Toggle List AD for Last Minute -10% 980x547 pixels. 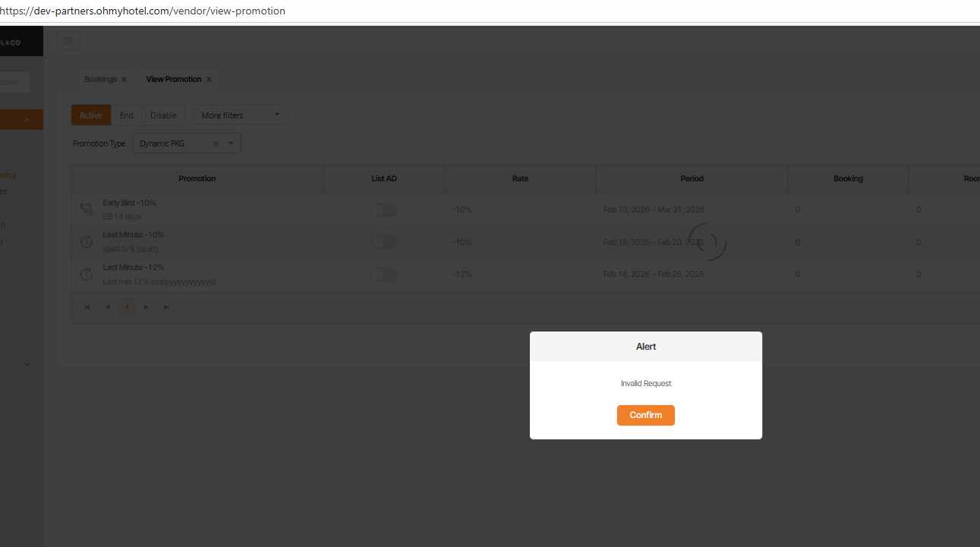(384, 242)
